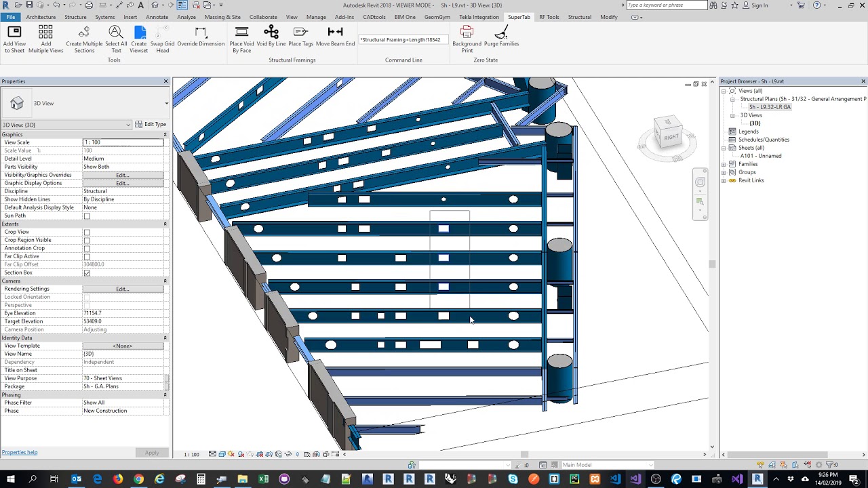
Task: Collapse the Camera properties section
Action: tap(165, 281)
